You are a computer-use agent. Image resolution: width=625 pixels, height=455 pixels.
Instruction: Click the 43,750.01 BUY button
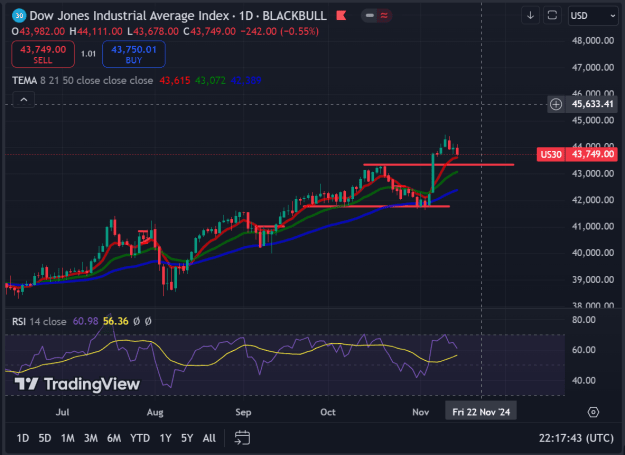(x=134, y=54)
